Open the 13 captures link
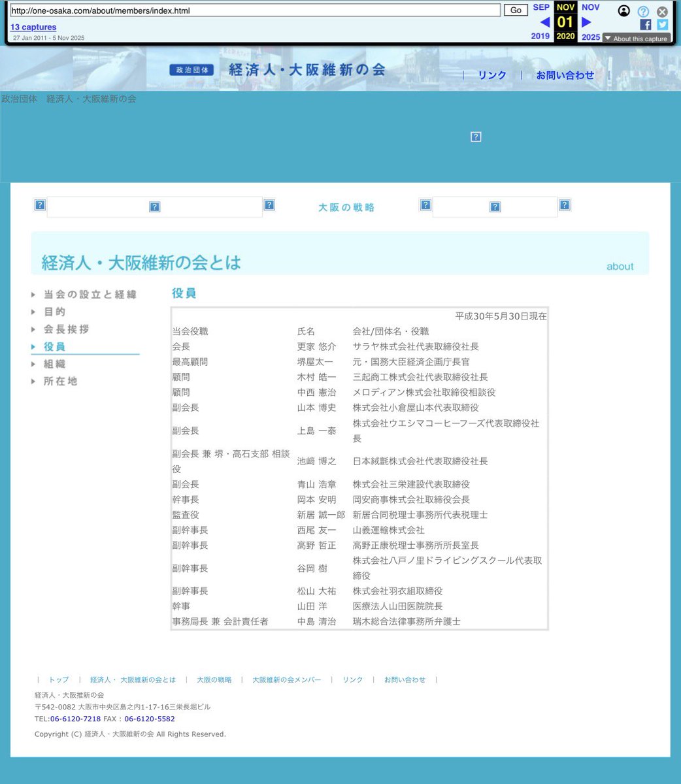Viewport: 681px width, 784px height. 33,27
